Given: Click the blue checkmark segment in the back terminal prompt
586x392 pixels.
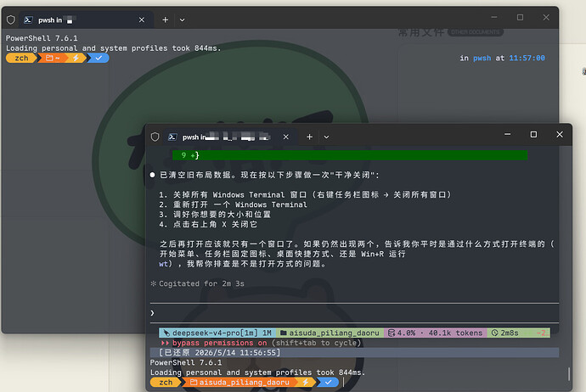Looking at the screenshot, I should [x=99, y=59].
